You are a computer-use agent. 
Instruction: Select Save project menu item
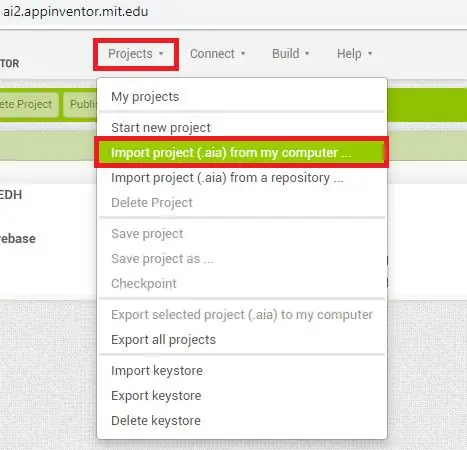tap(242, 234)
